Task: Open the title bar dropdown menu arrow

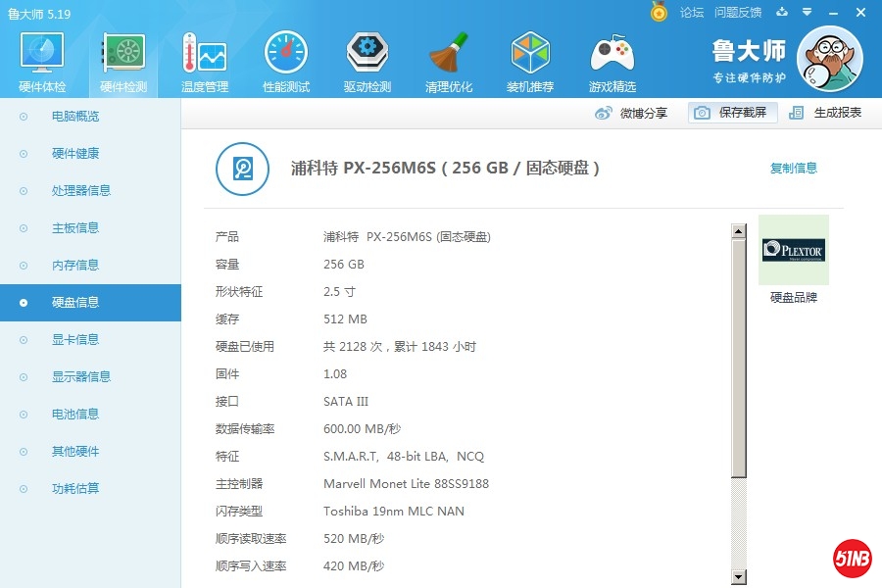Action: pyautogui.click(x=808, y=12)
